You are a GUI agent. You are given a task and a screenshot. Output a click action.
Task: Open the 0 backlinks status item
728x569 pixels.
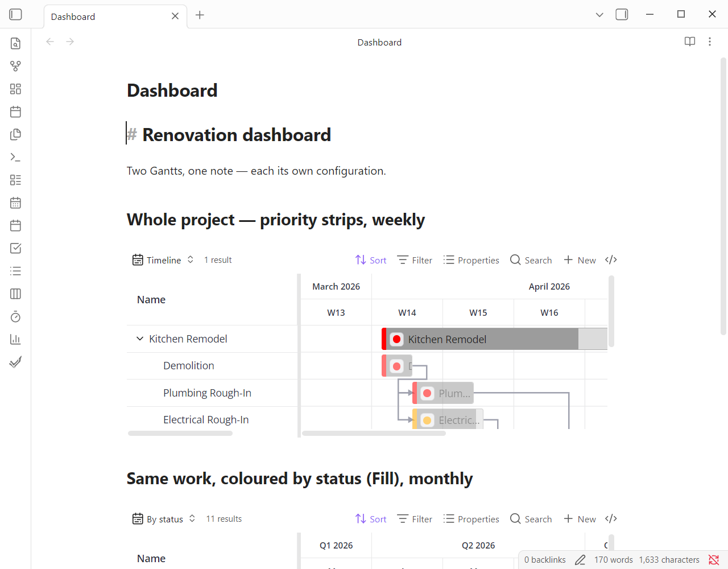tap(545, 560)
